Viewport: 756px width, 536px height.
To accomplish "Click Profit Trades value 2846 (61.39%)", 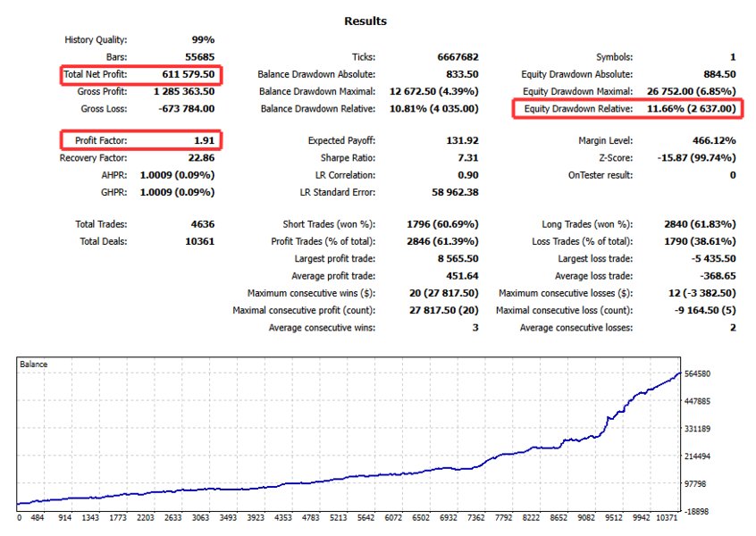I will pyautogui.click(x=442, y=241).
